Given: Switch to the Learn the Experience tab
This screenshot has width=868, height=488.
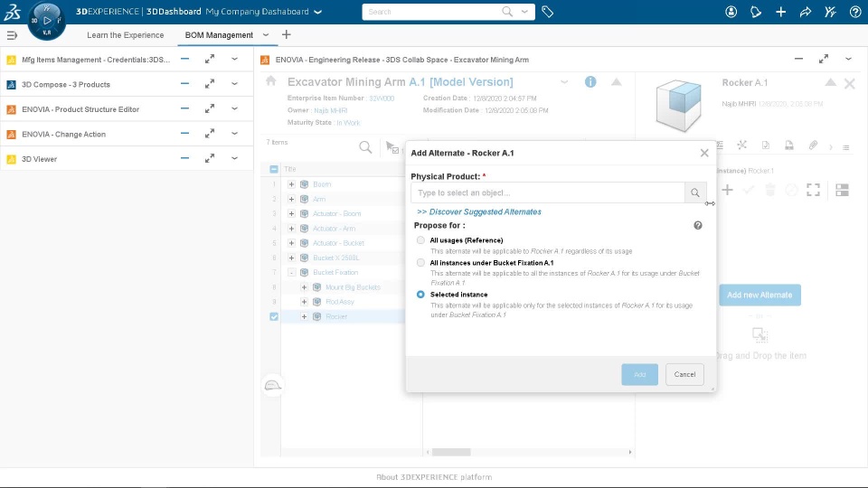Looking at the screenshot, I should click(126, 35).
